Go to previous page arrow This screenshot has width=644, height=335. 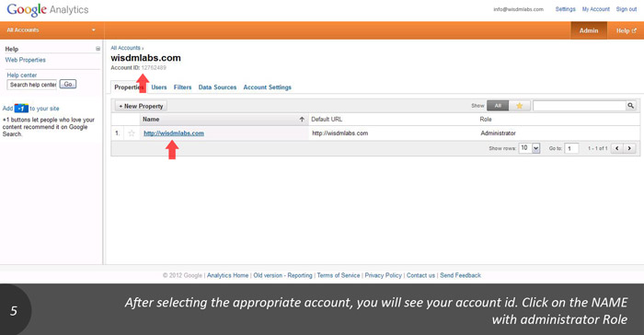point(617,148)
